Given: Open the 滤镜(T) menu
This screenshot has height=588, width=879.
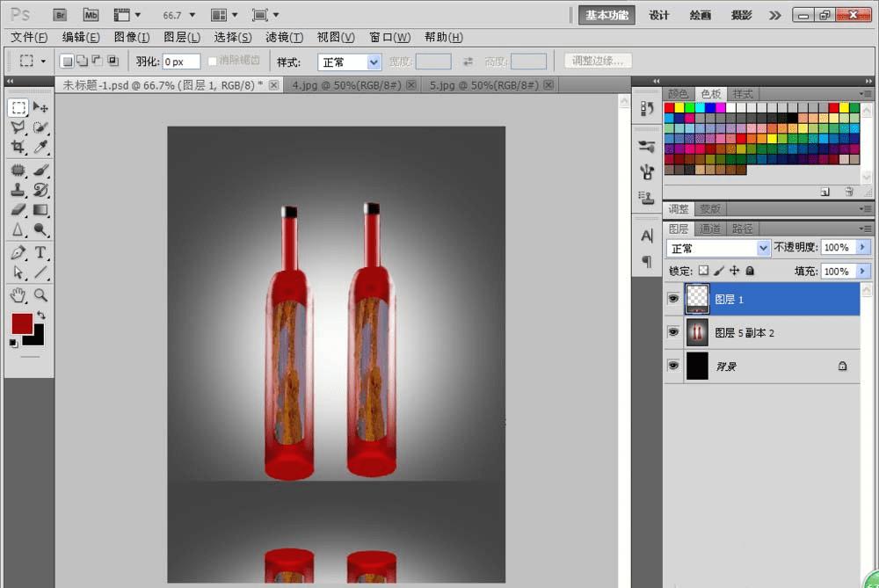Looking at the screenshot, I should (x=284, y=37).
